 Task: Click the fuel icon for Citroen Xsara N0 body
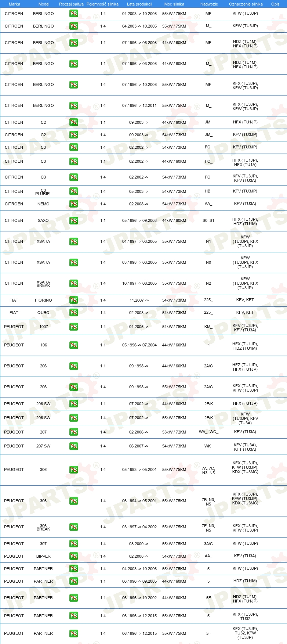tap(73, 262)
